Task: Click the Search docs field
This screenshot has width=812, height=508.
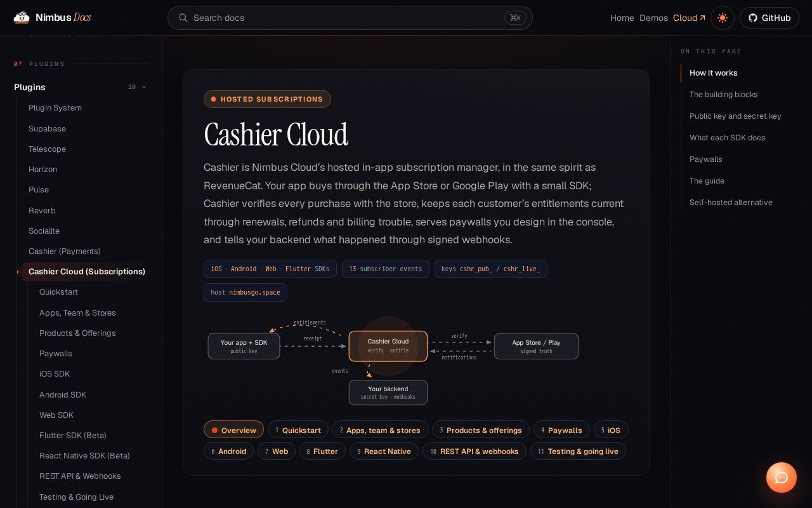Action: click(350, 18)
